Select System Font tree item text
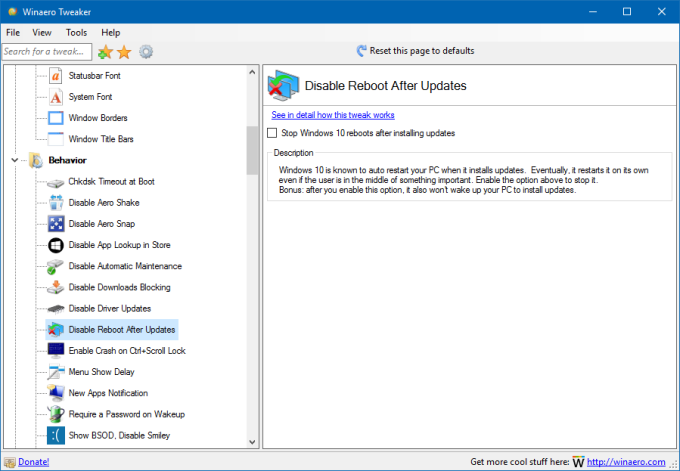 [x=90, y=97]
